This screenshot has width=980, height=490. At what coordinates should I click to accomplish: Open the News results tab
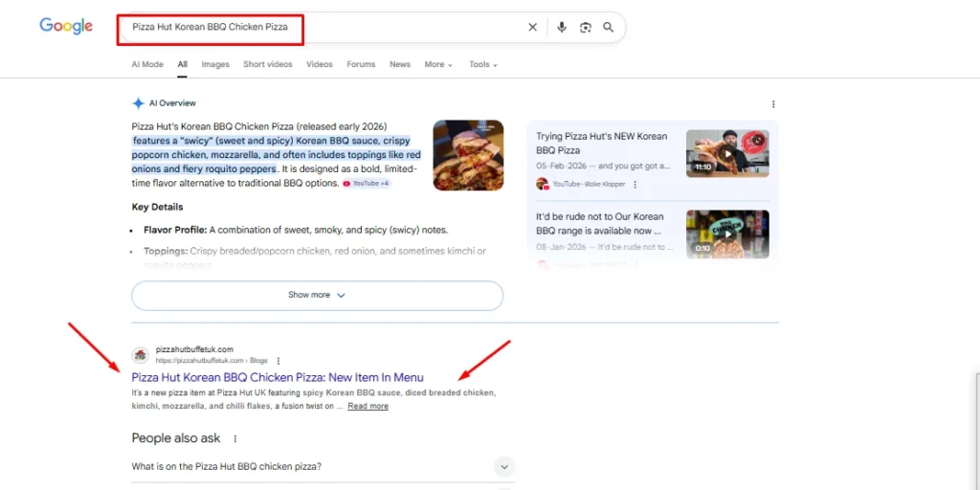[x=400, y=65]
